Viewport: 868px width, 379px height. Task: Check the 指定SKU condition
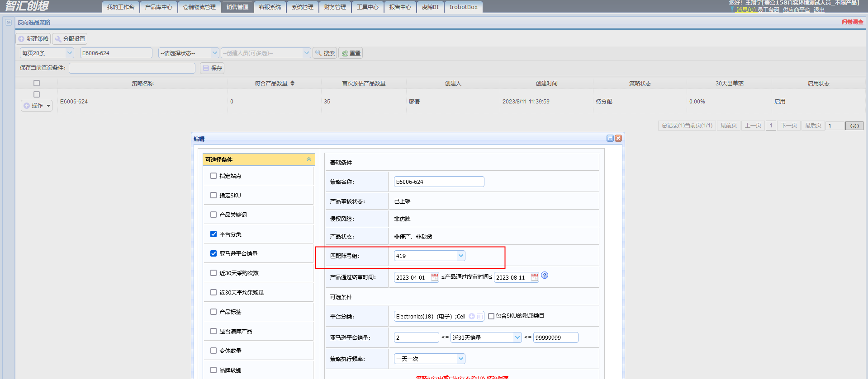pos(213,195)
